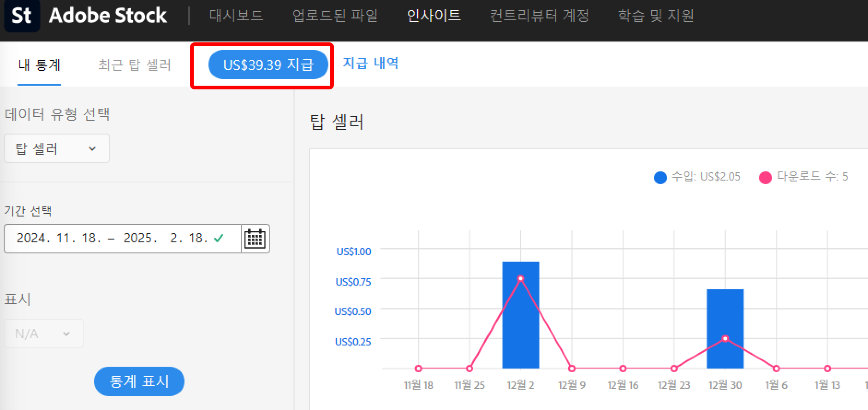Click the 탑 셀러 chart heading
Screen dimensions: 868x410
point(337,122)
